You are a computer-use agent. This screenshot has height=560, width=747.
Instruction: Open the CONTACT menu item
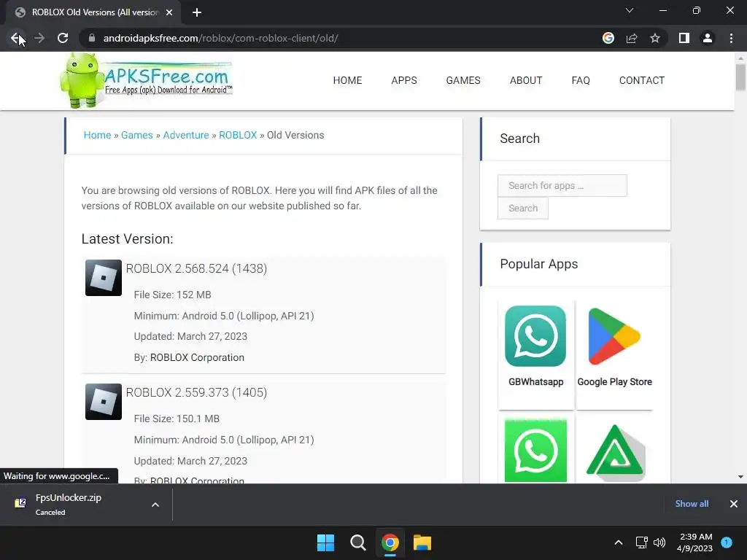pyautogui.click(x=642, y=80)
